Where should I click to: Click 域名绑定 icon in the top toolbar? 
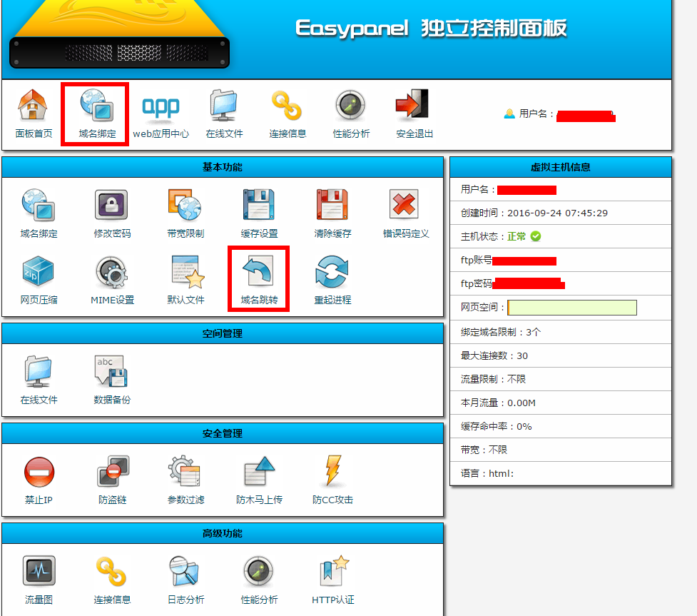[x=96, y=106]
